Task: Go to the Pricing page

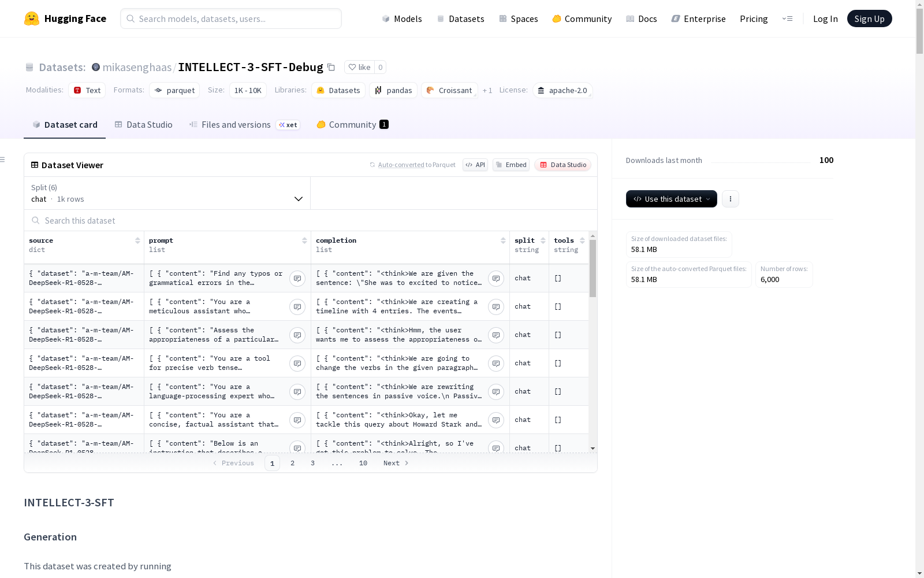Action: click(x=754, y=18)
